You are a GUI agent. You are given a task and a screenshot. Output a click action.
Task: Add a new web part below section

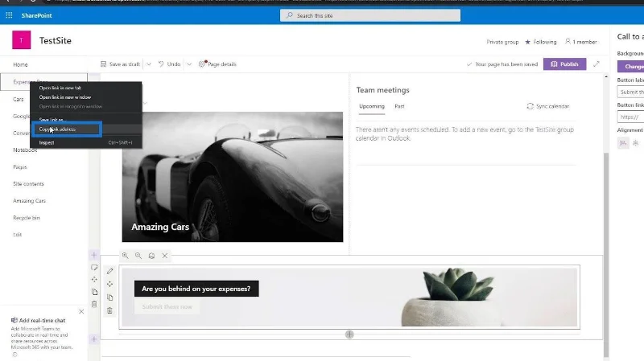[349, 334]
